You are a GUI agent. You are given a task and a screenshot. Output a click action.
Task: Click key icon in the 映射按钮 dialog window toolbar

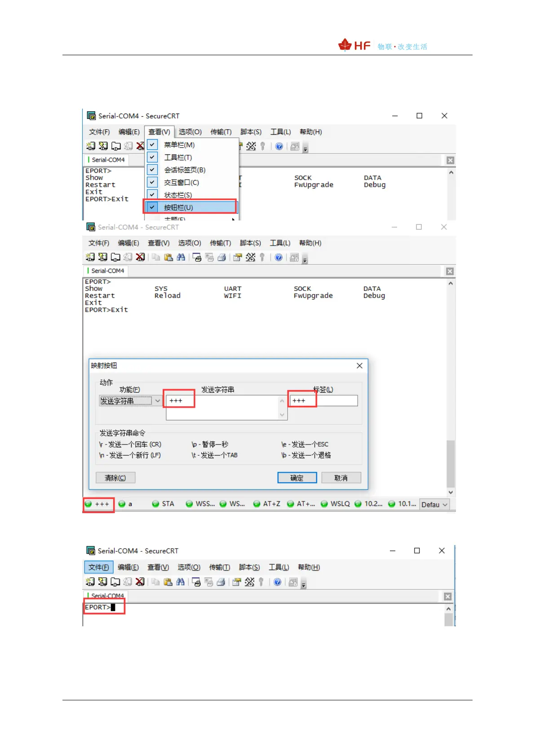[262, 257]
